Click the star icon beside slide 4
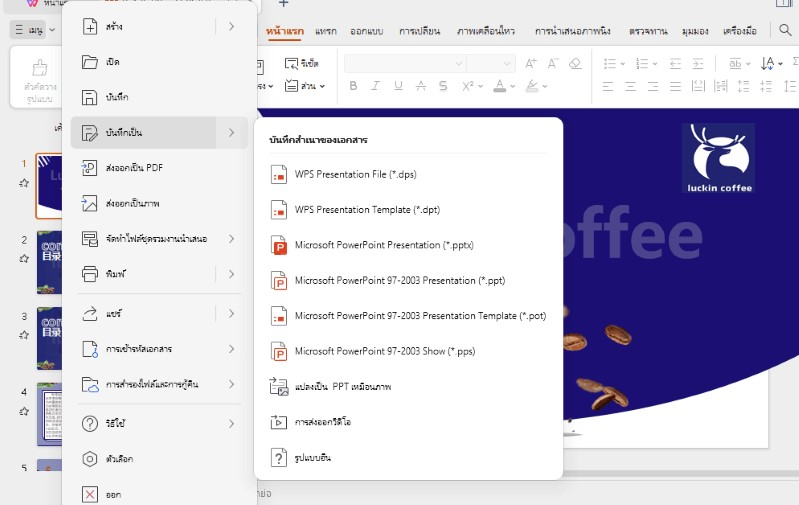This screenshot has width=799, height=505. tap(24, 411)
